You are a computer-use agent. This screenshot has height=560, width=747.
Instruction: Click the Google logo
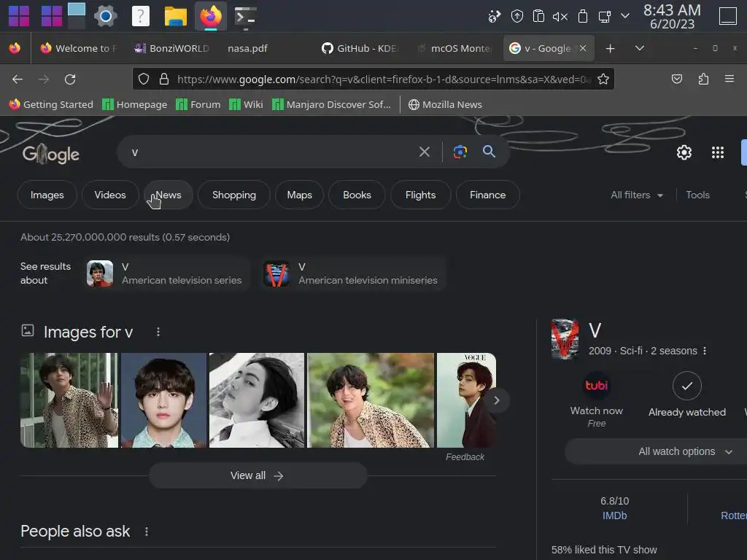51,154
